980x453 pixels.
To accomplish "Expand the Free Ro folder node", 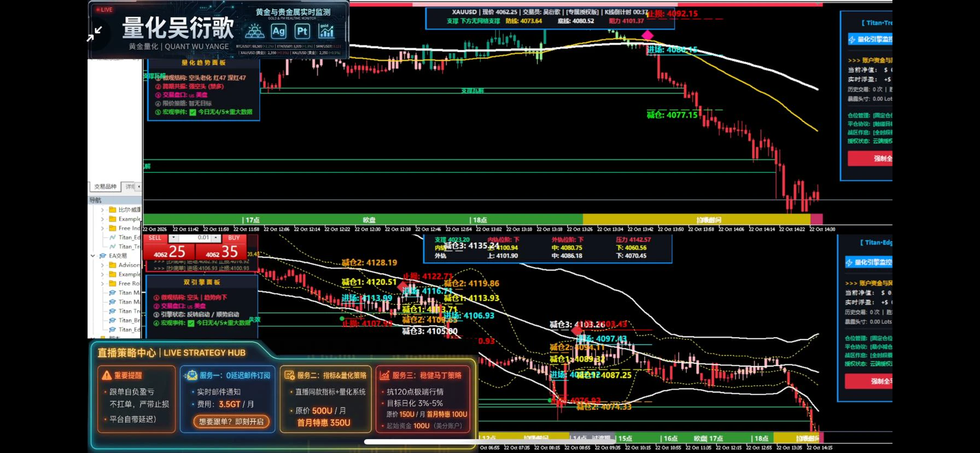I will (x=102, y=283).
